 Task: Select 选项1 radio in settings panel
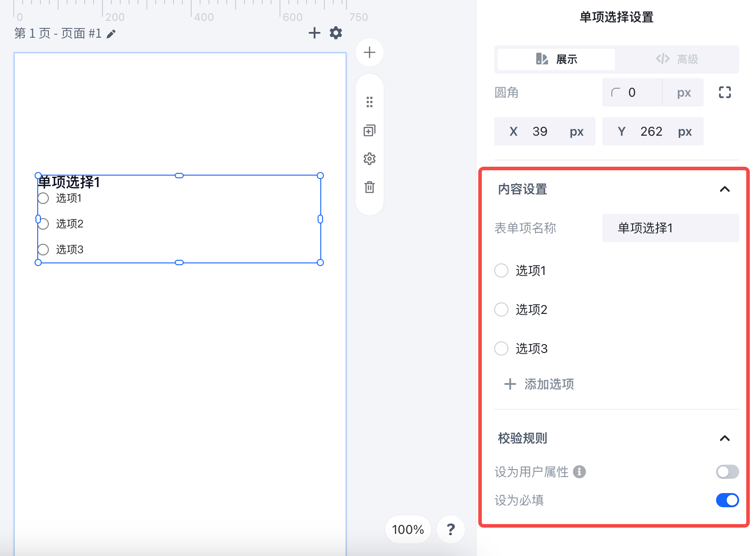tap(501, 270)
